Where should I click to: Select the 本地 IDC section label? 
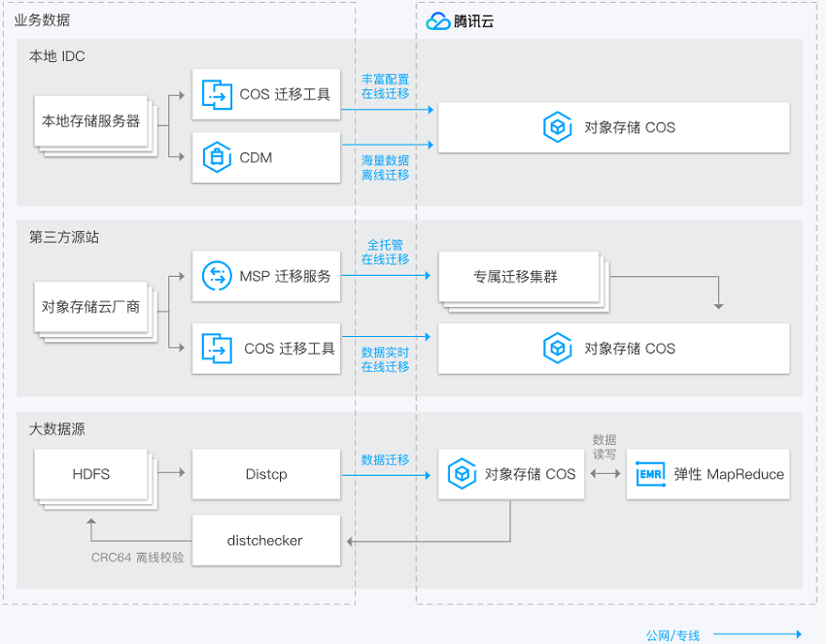click(x=57, y=56)
